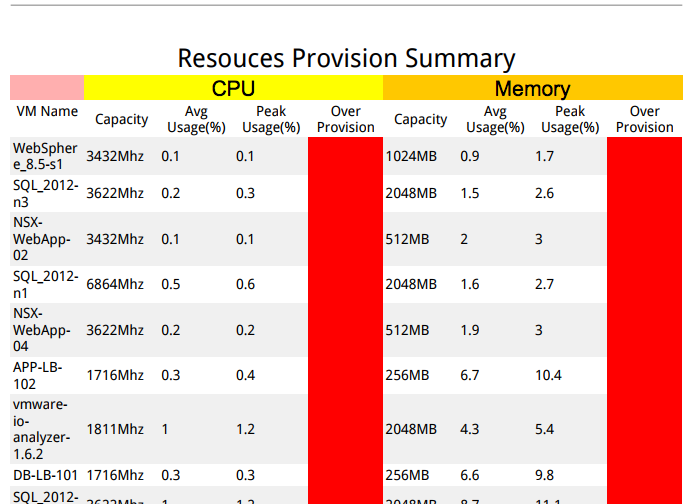
Task: Select the 10.4 memory peak usage value
Action: pyautogui.click(x=549, y=375)
